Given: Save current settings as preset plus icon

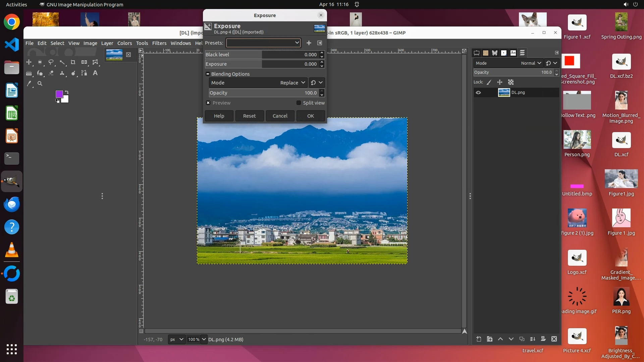Looking at the screenshot, I should 309,43.
